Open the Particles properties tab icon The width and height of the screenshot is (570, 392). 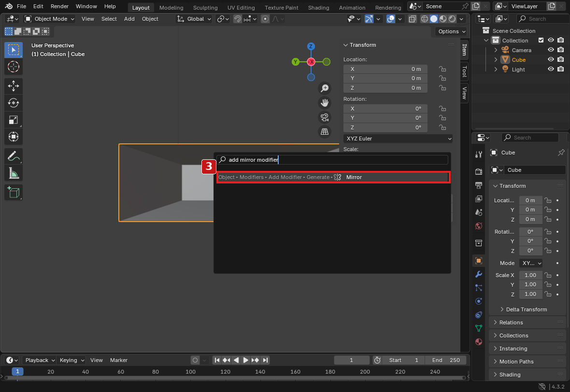(x=479, y=288)
